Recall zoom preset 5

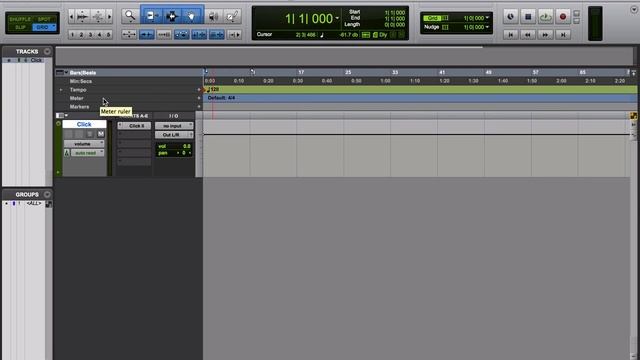[x=108, y=35]
